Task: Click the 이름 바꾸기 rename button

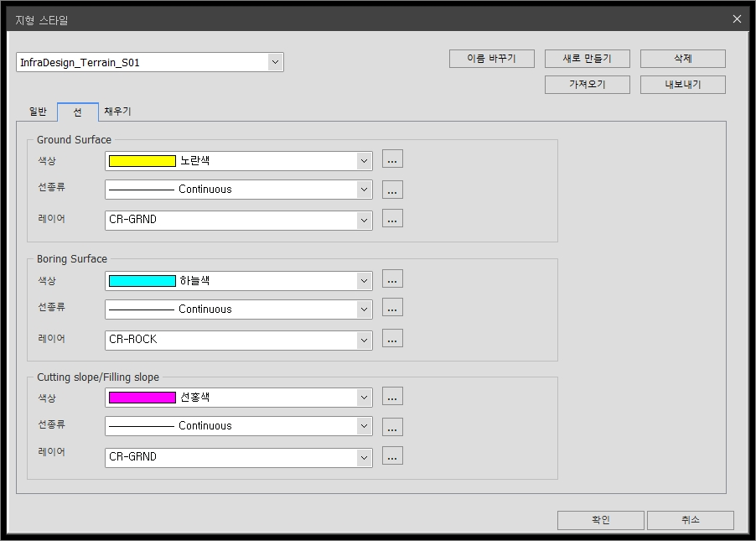Action: [x=491, y=59]
